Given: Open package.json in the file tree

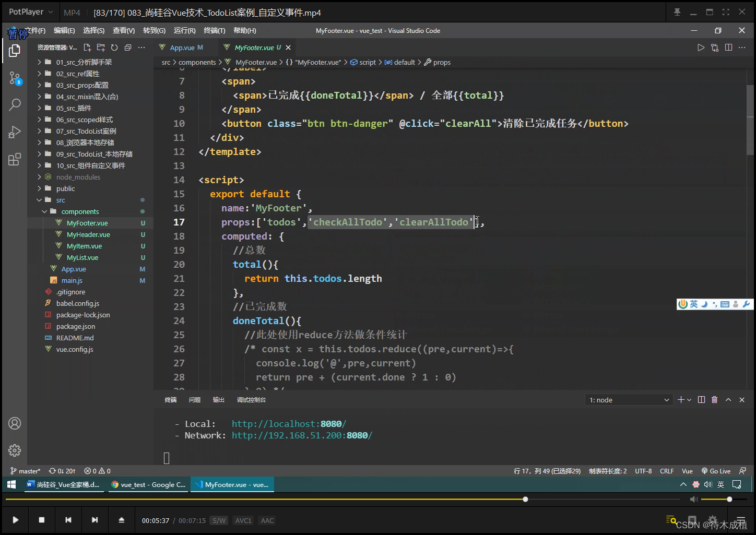Looking at the screenshot, I should [x=76, y=326].
